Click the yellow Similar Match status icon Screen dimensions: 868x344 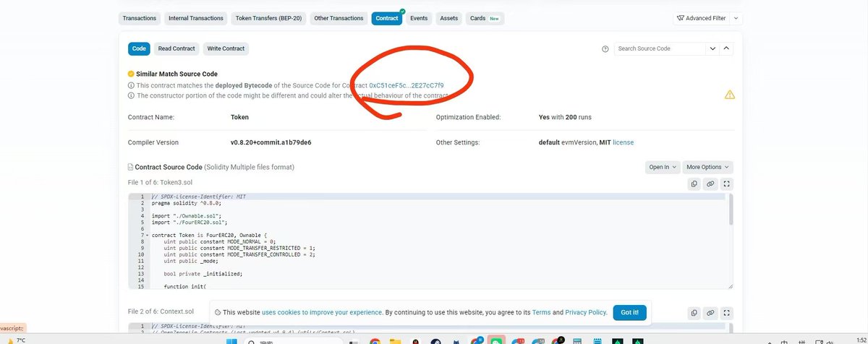(x=131, y=74)
